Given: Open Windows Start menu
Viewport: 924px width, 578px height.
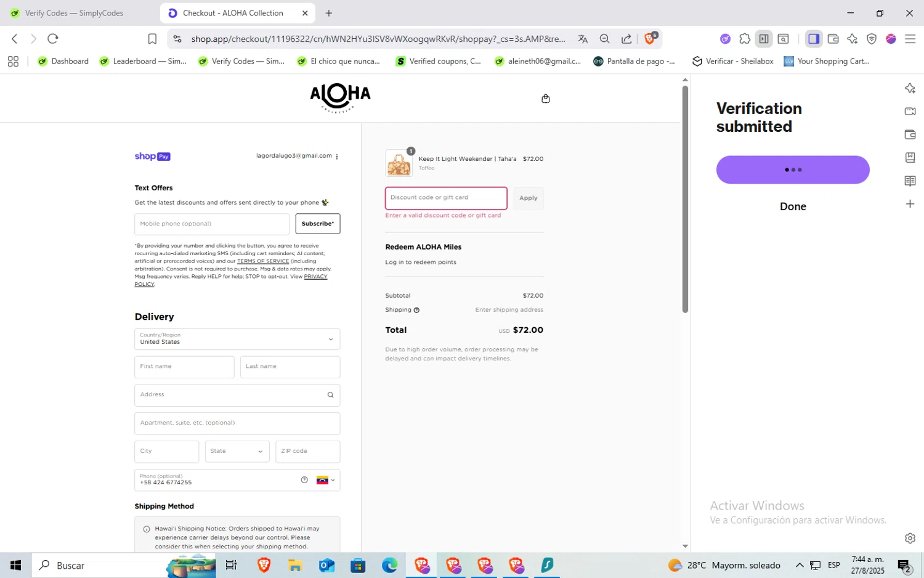Looking at the screenshot, I should click(15, 565).
